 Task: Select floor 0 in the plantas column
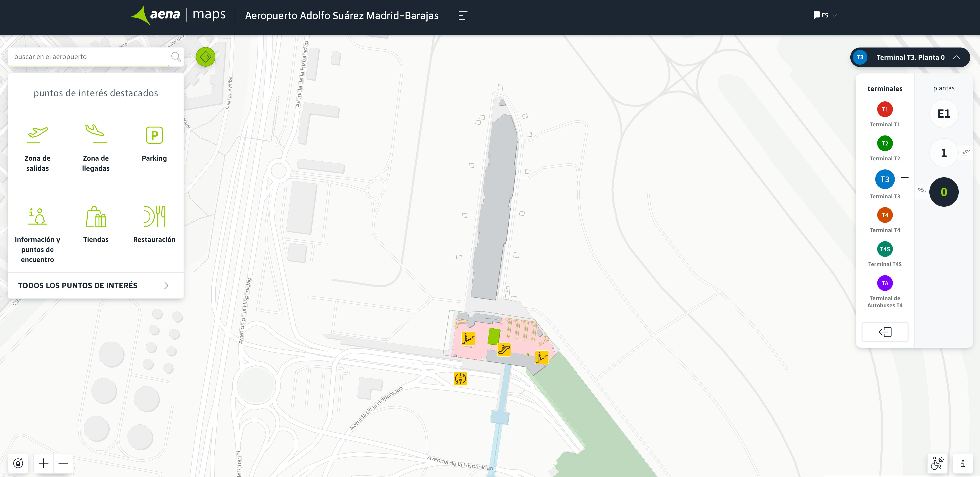pyautogui.click(x=944, y=192)
